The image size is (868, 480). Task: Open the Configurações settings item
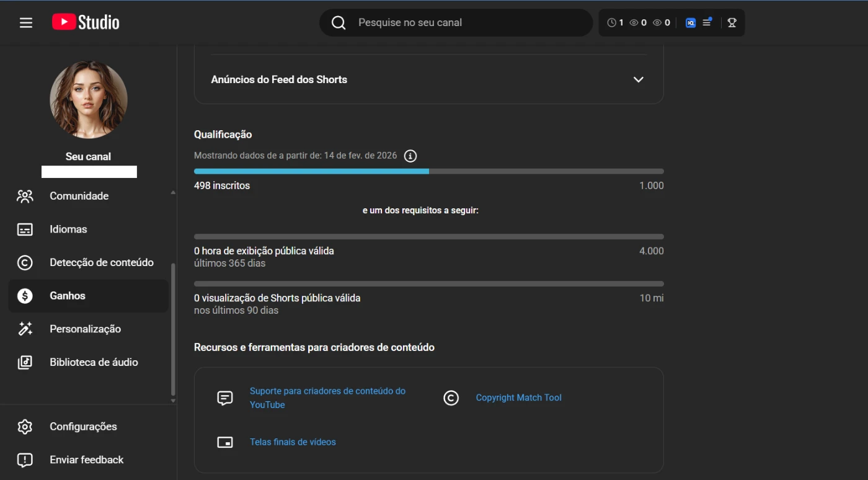coord(83,427)
